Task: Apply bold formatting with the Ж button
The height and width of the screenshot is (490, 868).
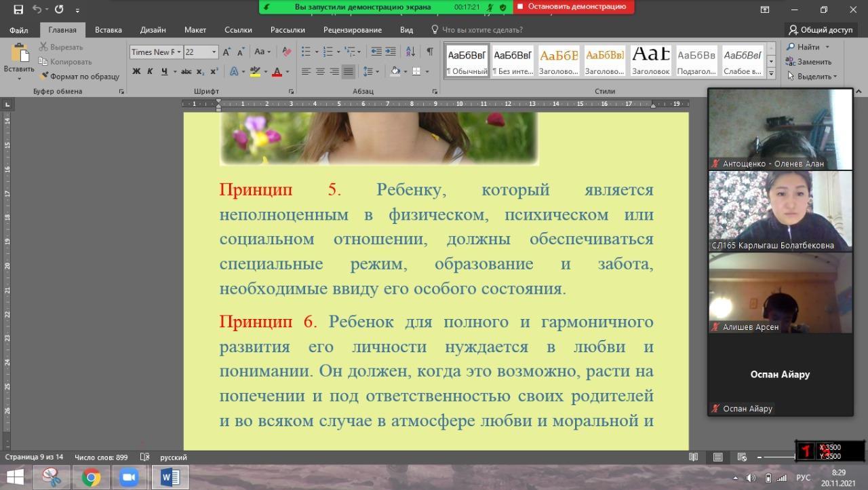Action: pyautogui.click(x=136, y=71)
